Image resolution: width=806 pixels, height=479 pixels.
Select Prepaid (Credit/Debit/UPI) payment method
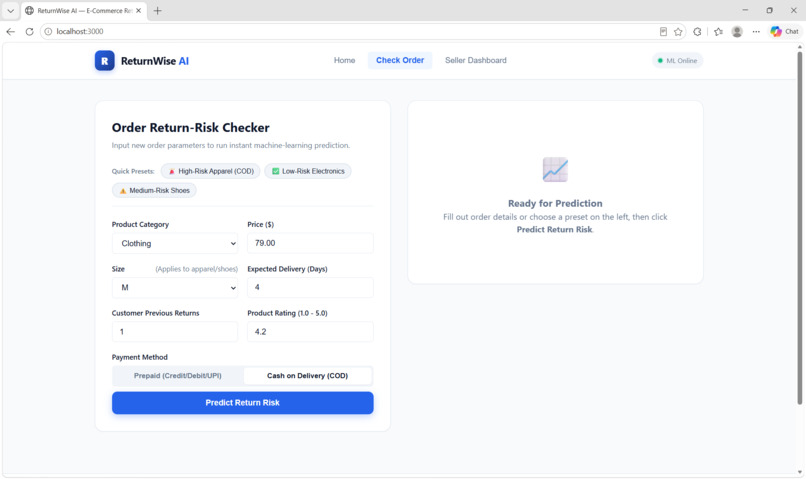[178, 376]
